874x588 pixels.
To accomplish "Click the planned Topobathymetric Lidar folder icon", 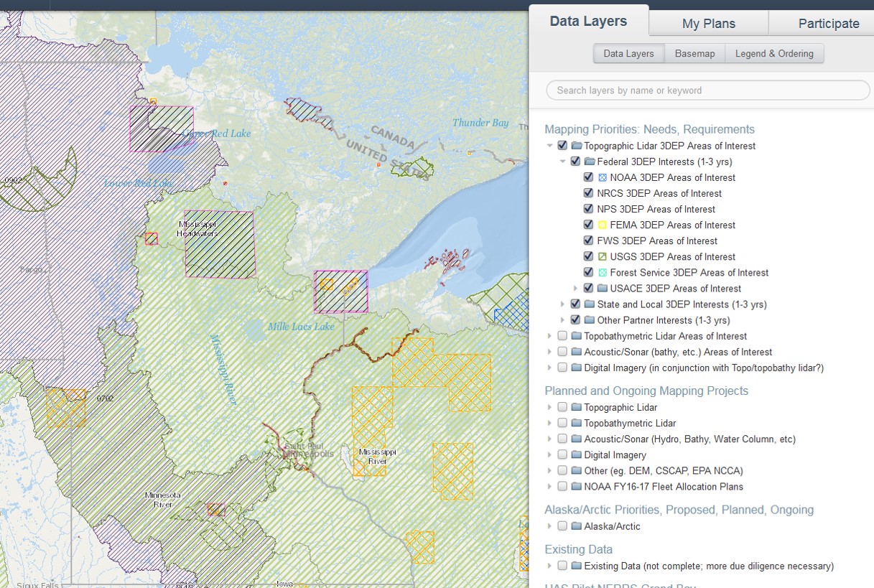I will [x=577, y=423].
